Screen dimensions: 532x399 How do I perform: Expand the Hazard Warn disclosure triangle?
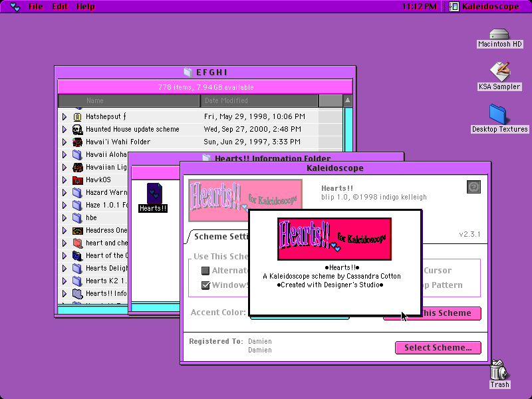(x=65, y=193)
